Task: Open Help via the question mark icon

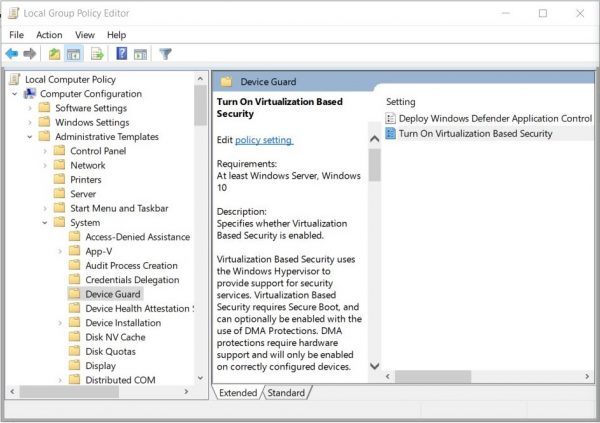Action: tap(121, 54)
